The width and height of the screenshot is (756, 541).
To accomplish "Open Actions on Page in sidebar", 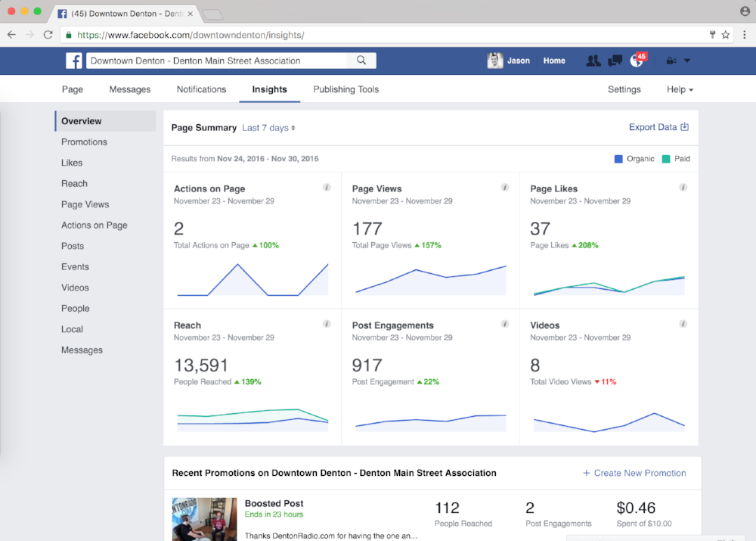I will click(x=94, y=225).
